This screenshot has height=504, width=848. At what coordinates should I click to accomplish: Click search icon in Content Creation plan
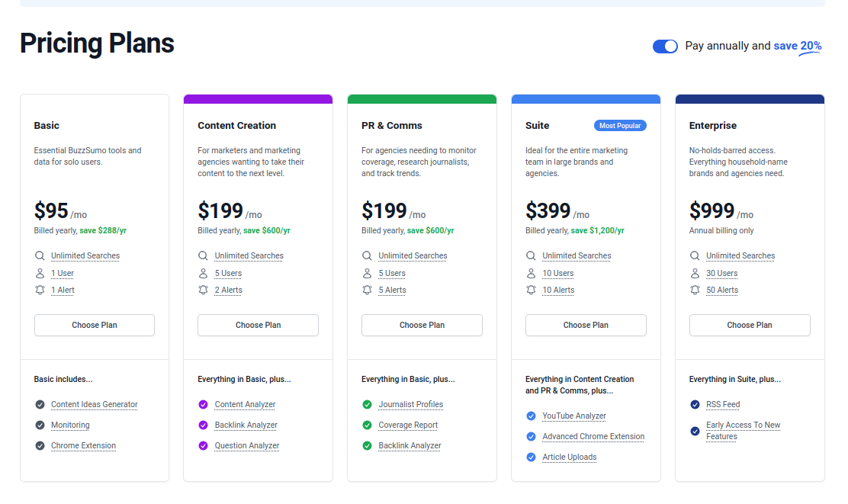coord(204,255)
